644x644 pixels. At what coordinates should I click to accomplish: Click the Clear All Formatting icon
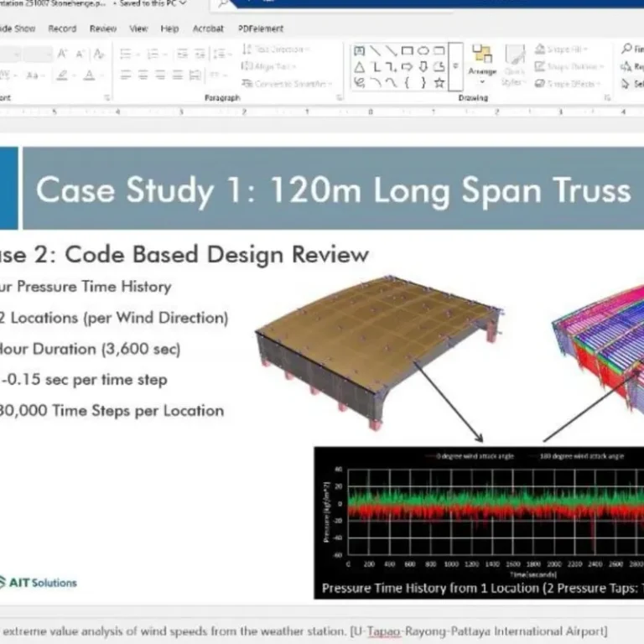99,54
